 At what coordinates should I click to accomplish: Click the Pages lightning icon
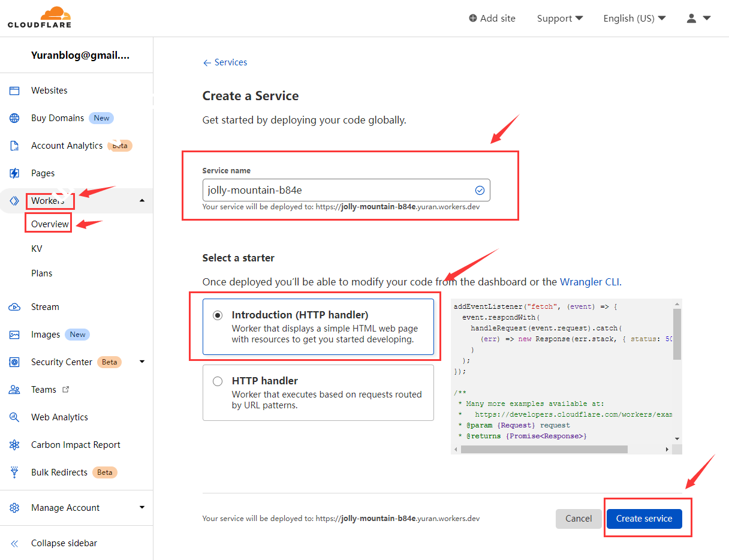click(x=14, y=173)
